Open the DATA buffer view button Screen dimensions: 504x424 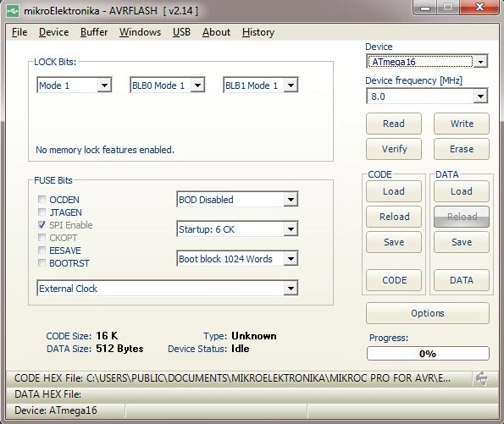click(462, 280)
